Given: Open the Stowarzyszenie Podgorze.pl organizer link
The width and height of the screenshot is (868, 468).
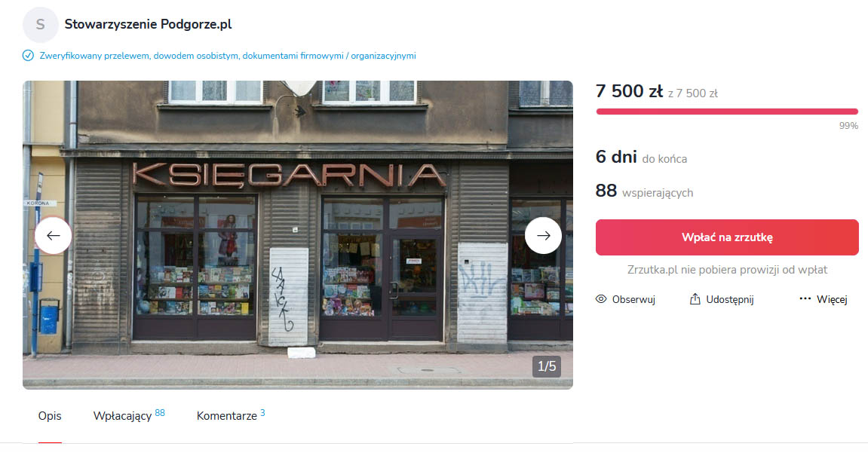Looking at the screenshot, I should (x=149, y=24).
